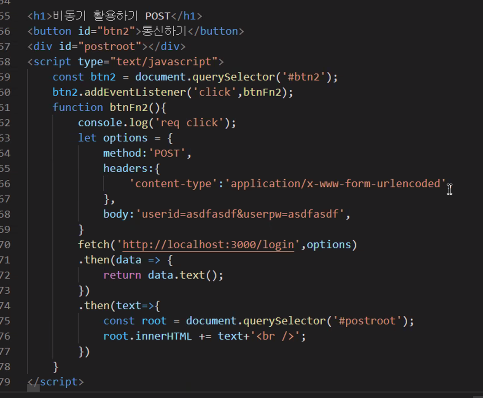Click the '#btn2' selector string
The width and height of the screenshot is (483, 398).
click(304, 77)
